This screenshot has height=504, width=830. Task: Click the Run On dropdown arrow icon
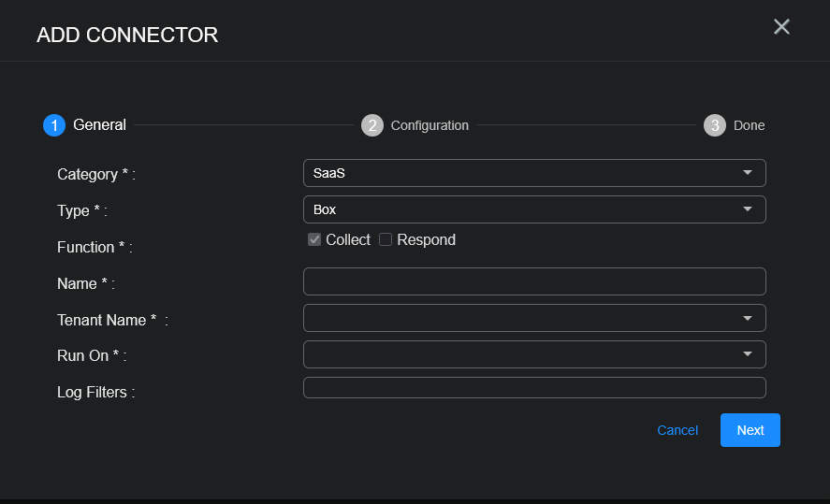747,354
